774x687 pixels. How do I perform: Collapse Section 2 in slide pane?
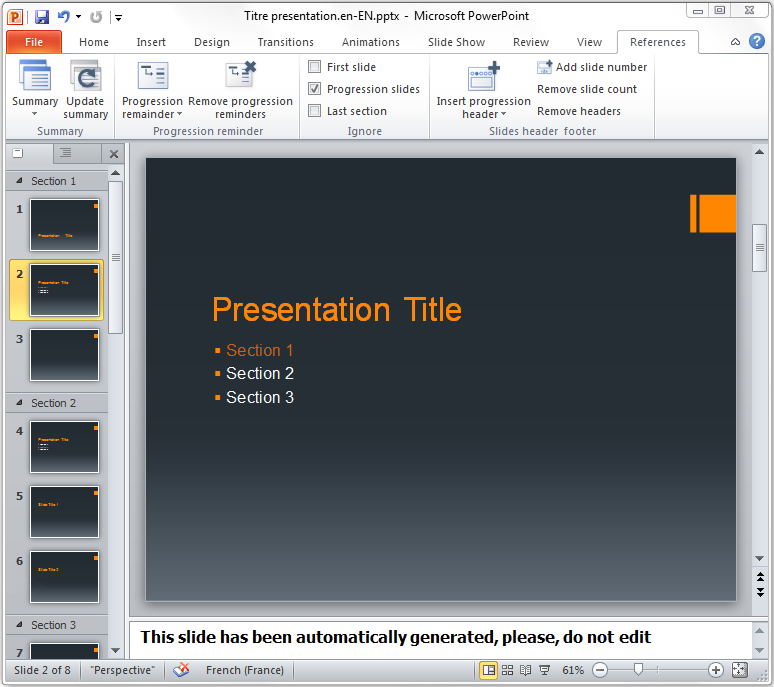point(19,403)
